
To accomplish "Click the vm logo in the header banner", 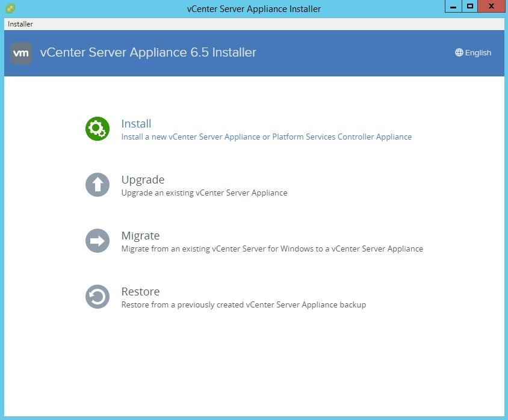I will coord(21,53).
